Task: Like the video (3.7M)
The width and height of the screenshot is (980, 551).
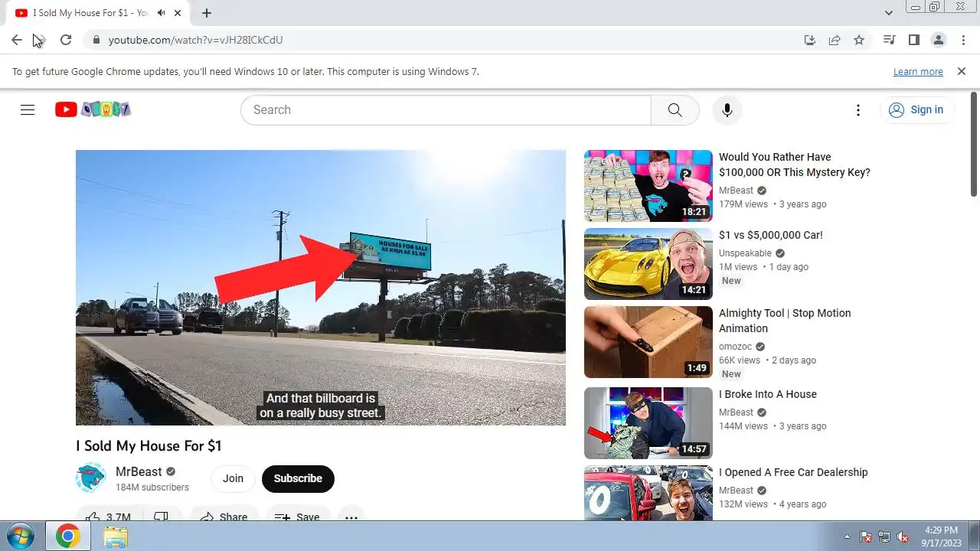Action: [108, 517]
